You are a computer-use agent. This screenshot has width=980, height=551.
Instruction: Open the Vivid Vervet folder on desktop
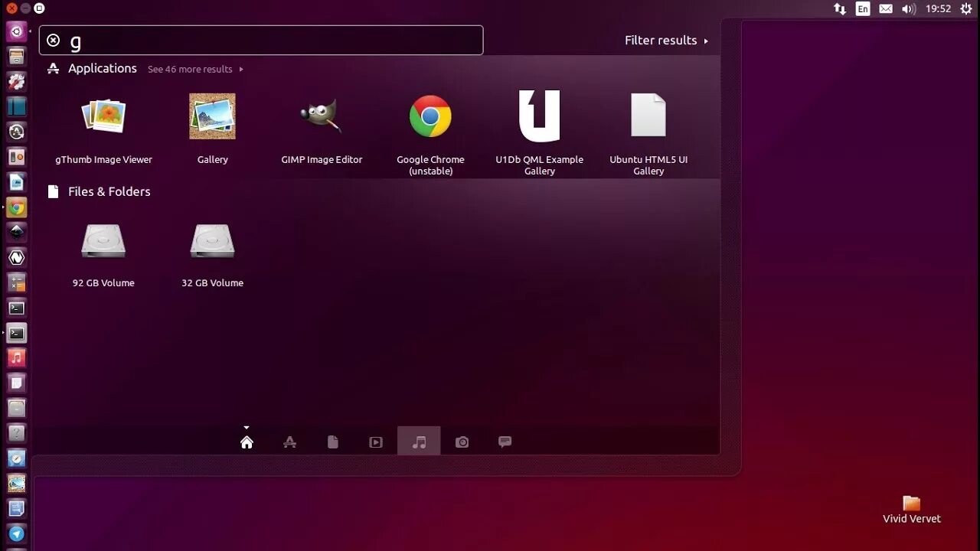911,510
